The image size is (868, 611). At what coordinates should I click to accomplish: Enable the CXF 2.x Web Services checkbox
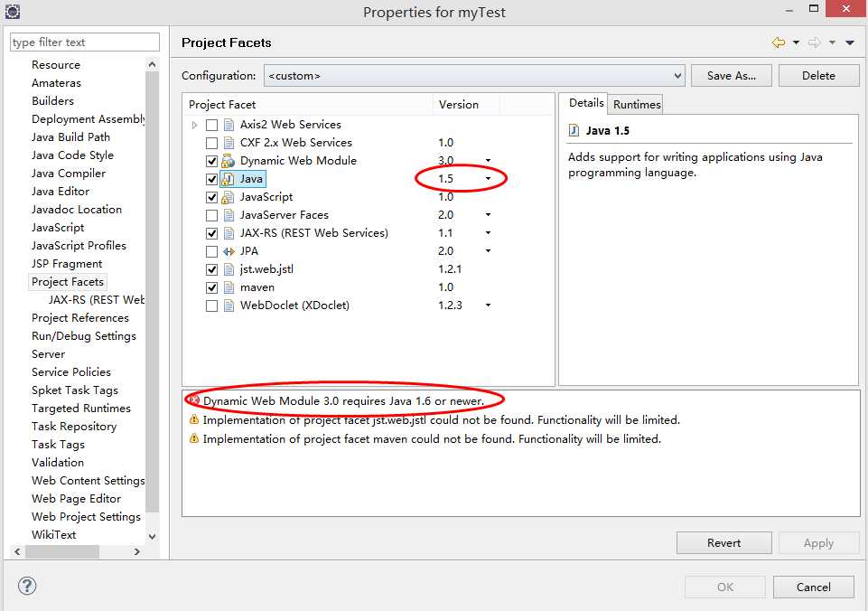(x=211, y=144)
